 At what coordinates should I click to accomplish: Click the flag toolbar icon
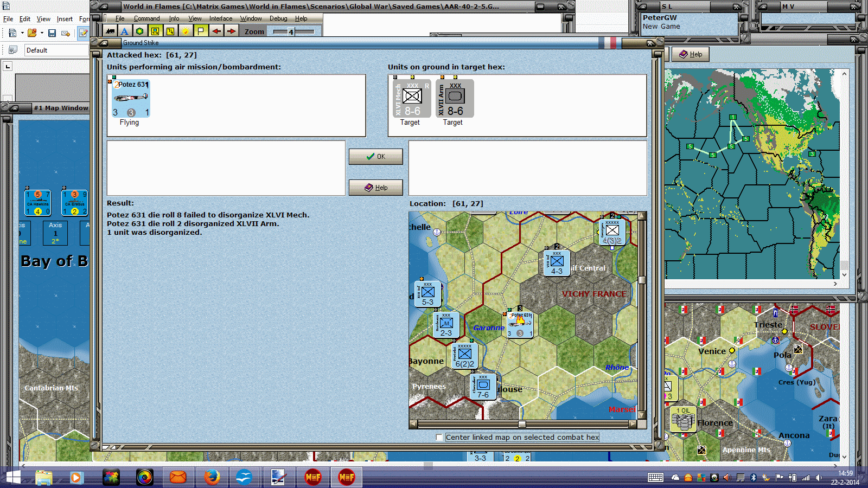point(201,31)
